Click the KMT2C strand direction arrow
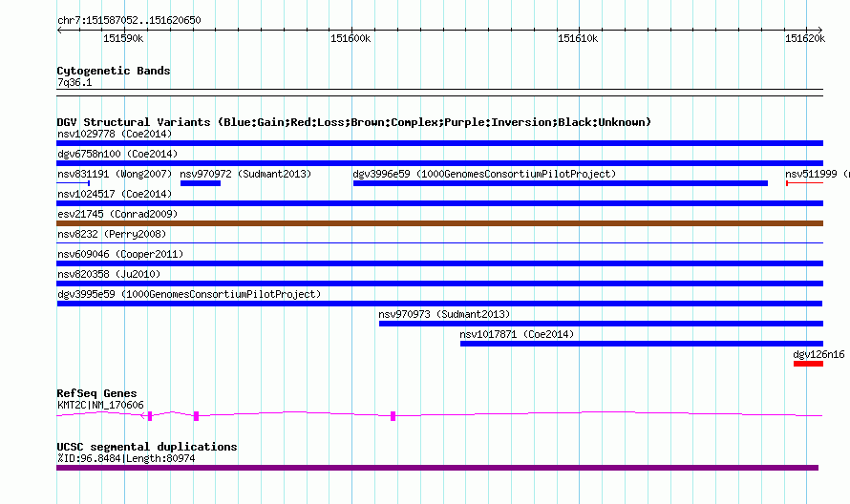 point(143,416)
